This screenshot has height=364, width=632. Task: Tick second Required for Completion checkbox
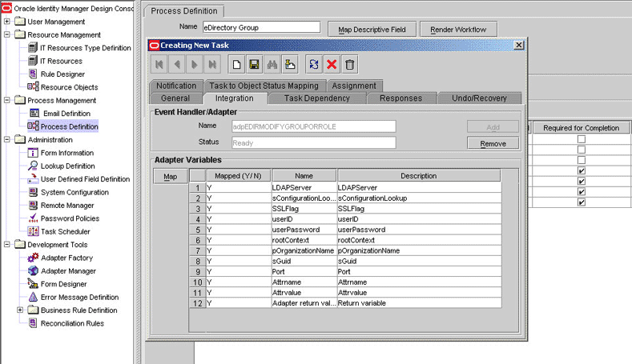coord(582,150)
